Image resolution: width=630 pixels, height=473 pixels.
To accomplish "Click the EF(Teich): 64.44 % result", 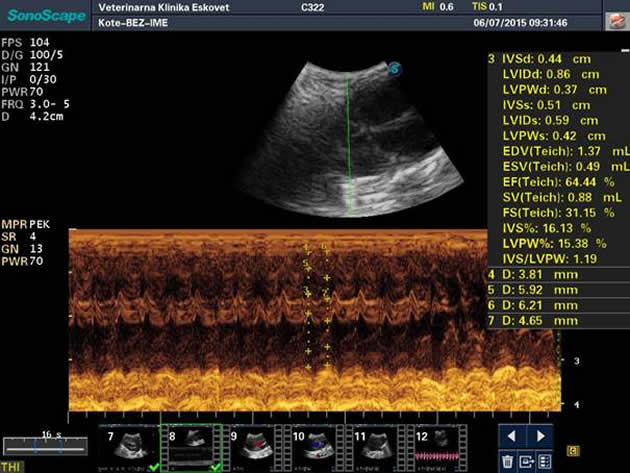I will 558,182.
